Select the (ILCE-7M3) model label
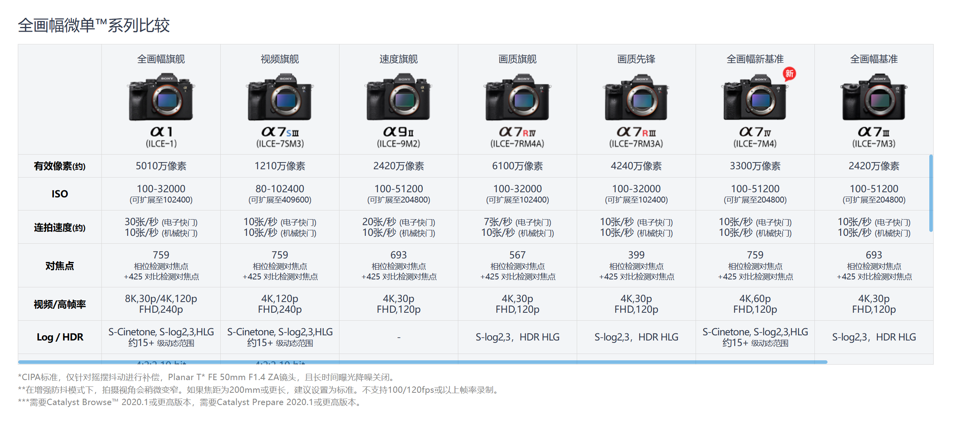 (x=874, y=143)
